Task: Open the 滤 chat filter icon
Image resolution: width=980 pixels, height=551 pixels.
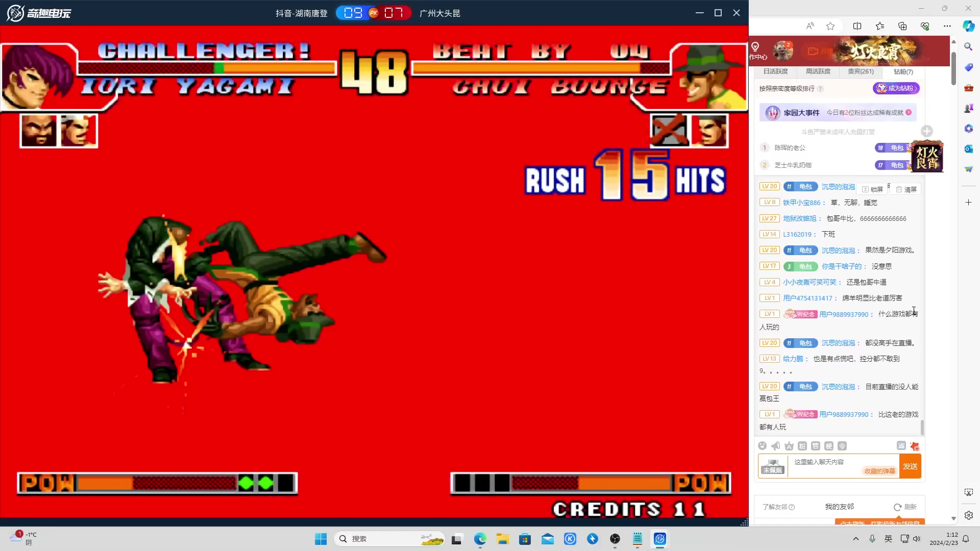Action: point(901,445)
